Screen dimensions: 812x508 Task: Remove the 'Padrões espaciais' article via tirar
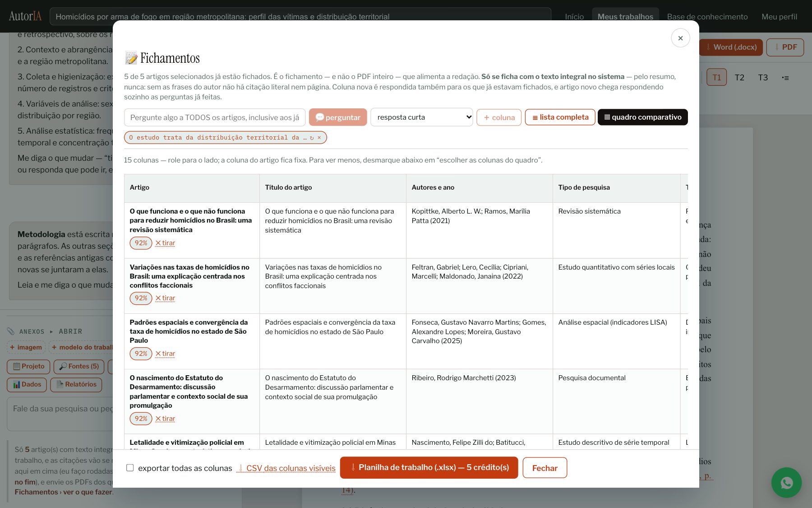(x=165, y=354)
